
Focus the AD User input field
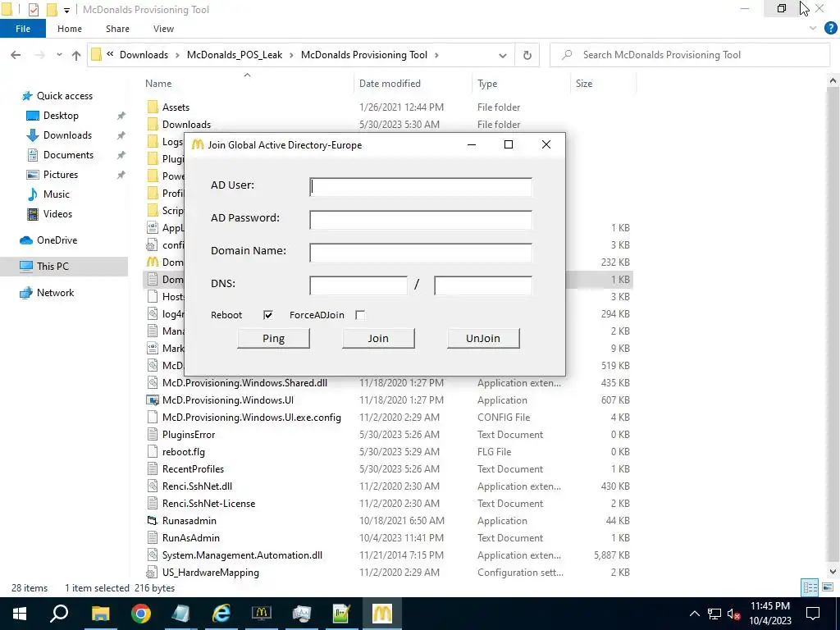coord(421,187)
